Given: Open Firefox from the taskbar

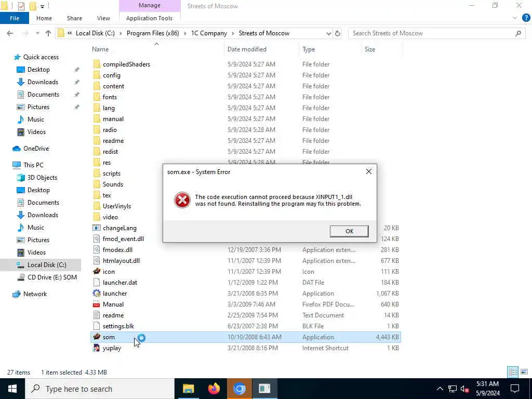Looking at the screenshot, I should [214, 389].
